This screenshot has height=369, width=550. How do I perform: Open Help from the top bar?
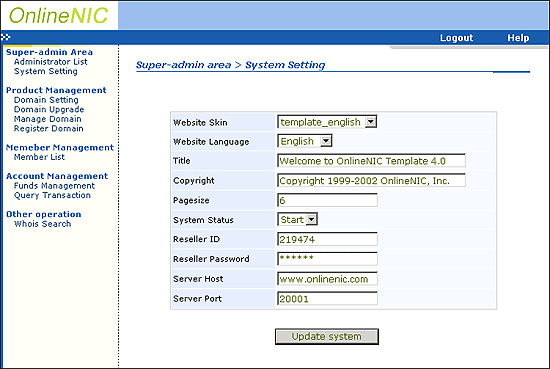(x=518, y=38)
